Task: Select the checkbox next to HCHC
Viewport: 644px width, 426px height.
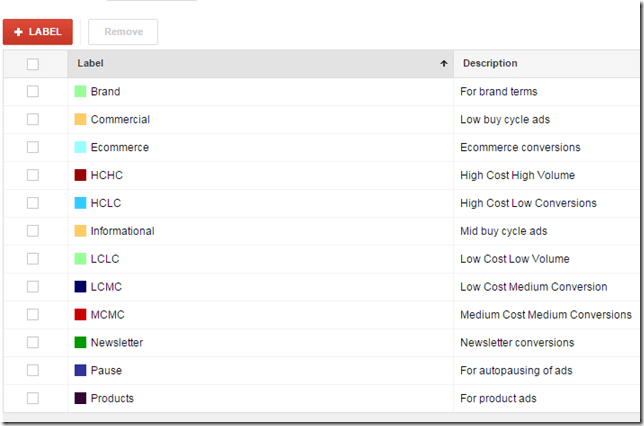Action: 33,176
